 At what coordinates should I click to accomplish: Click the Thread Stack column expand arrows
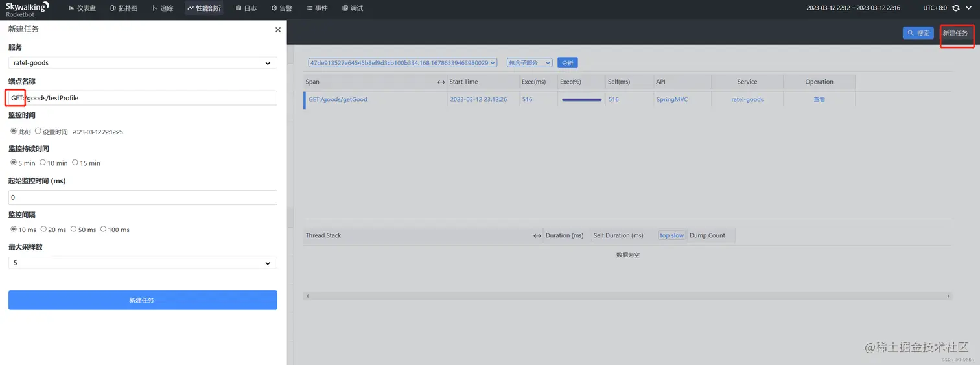pos(537,235)
